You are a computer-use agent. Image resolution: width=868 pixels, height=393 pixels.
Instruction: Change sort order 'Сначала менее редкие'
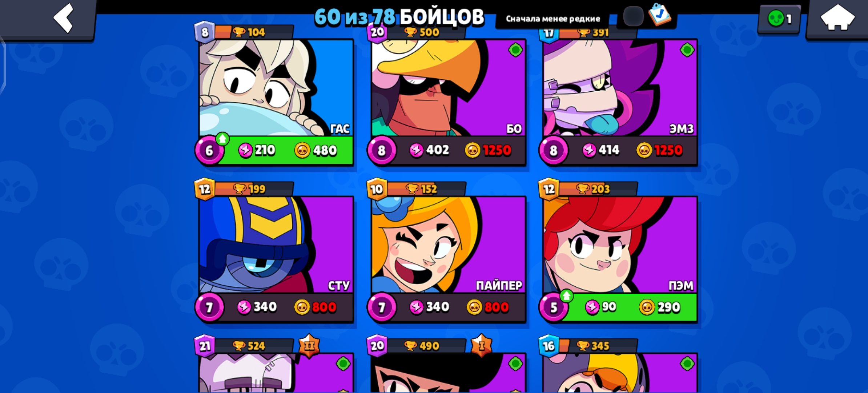[553, 19]
